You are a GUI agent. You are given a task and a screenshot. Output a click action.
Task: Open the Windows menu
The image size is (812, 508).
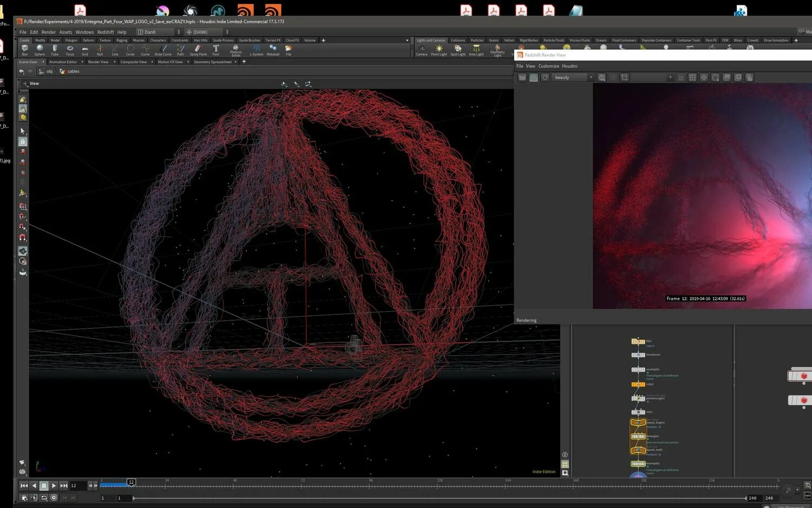pos(84,32)
